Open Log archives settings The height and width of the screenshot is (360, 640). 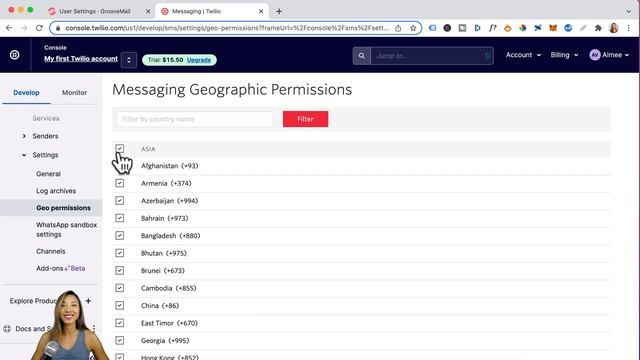pyautogui.click(x=56, y=191)
